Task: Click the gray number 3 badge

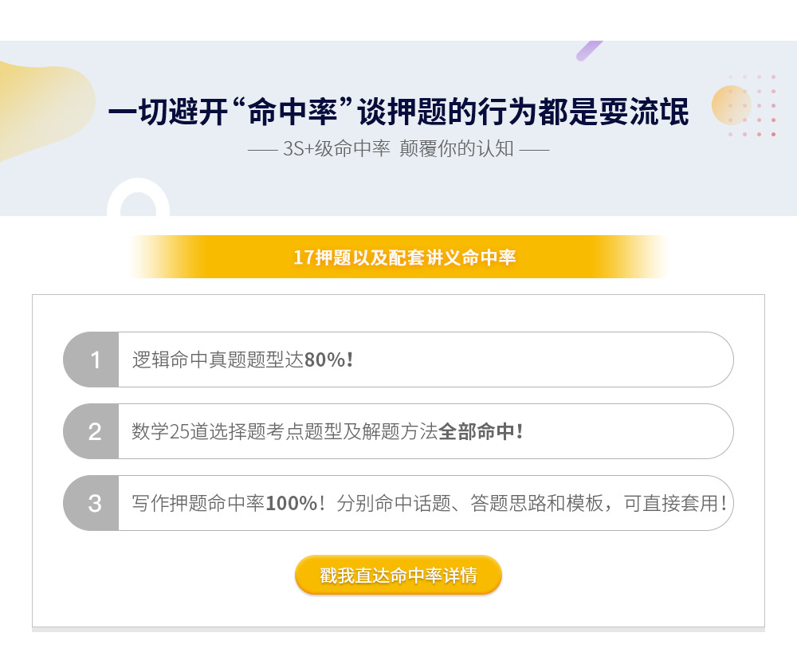Action: (94, 503)
